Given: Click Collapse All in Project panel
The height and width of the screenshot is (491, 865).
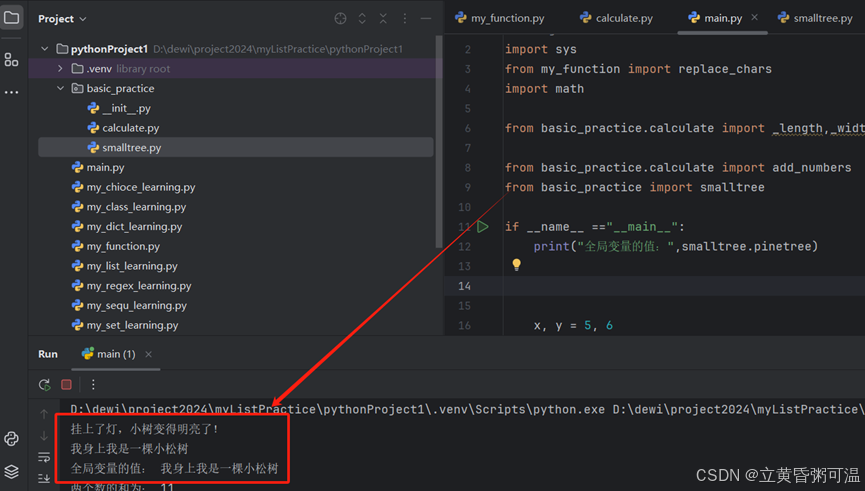Looking at the screenshot, I should coord(383,18).
